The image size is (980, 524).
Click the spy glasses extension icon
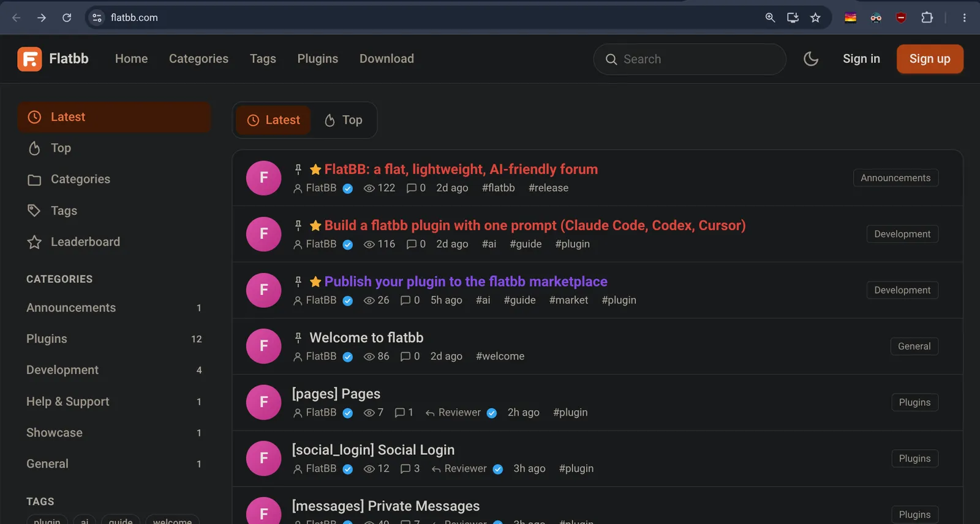pyautogui.click(x=876, y=18)
